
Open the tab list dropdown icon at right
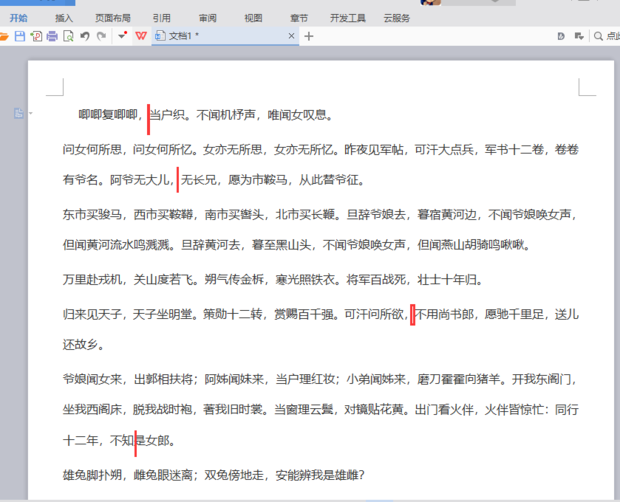tap(579, 36)
